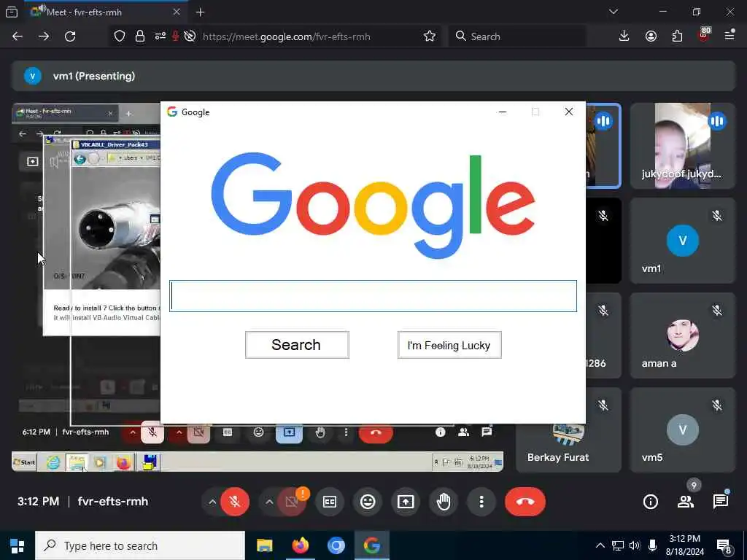Click the Present now screen-share icon

click(x=406, y=502)
